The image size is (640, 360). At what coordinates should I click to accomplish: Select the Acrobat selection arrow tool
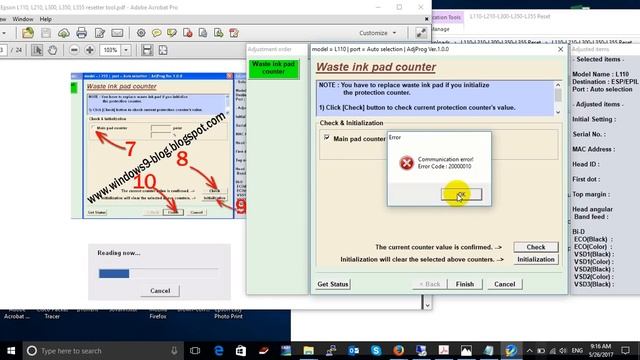37,50
